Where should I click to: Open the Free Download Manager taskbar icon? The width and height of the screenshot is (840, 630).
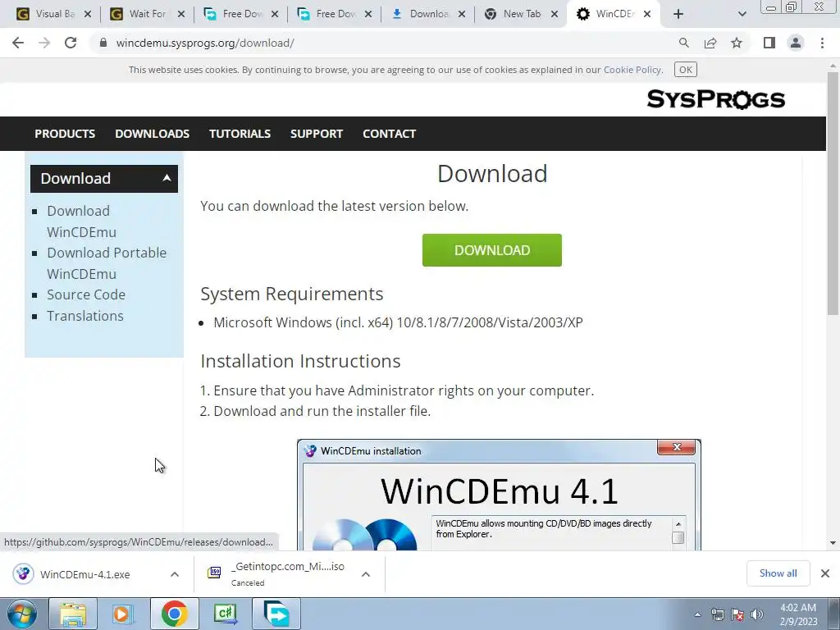point(276,614)
